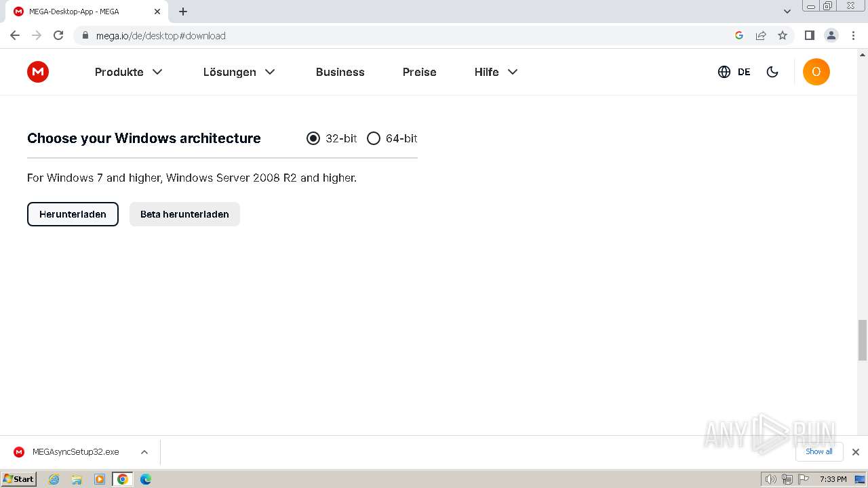Click Show all downloads

pos(819,451)
